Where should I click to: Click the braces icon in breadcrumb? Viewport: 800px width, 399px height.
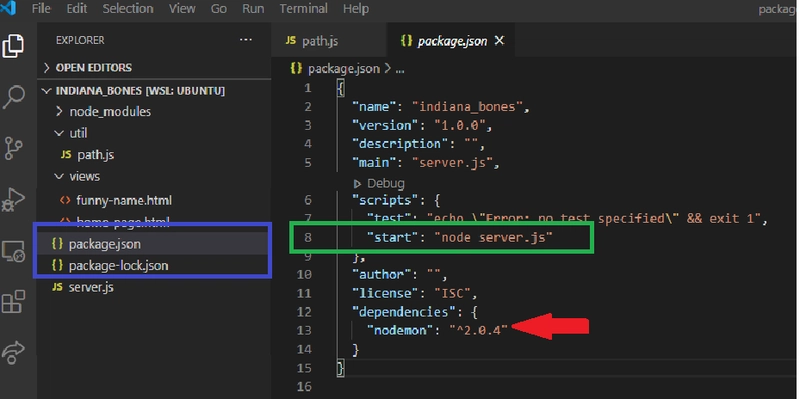click(x=296, y=68)
